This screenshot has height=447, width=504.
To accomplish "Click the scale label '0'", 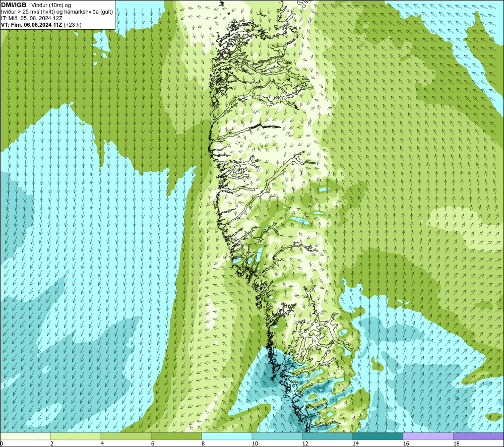I will point(2,443).
